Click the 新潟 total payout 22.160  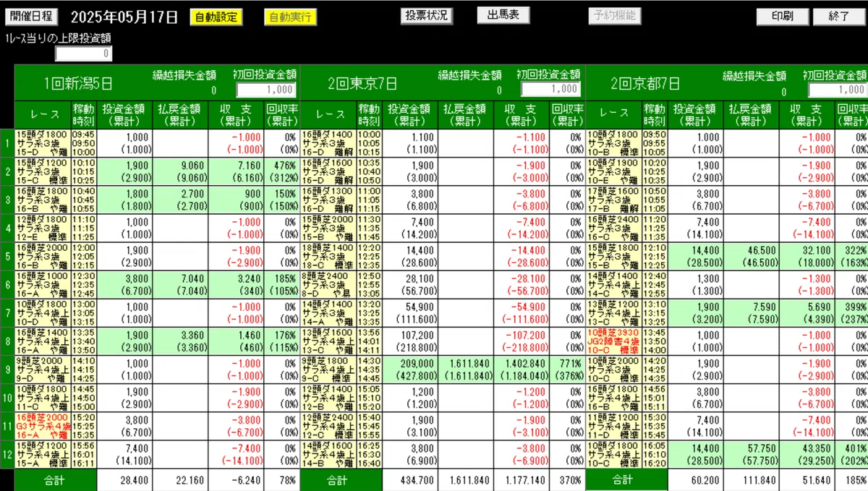181,479
